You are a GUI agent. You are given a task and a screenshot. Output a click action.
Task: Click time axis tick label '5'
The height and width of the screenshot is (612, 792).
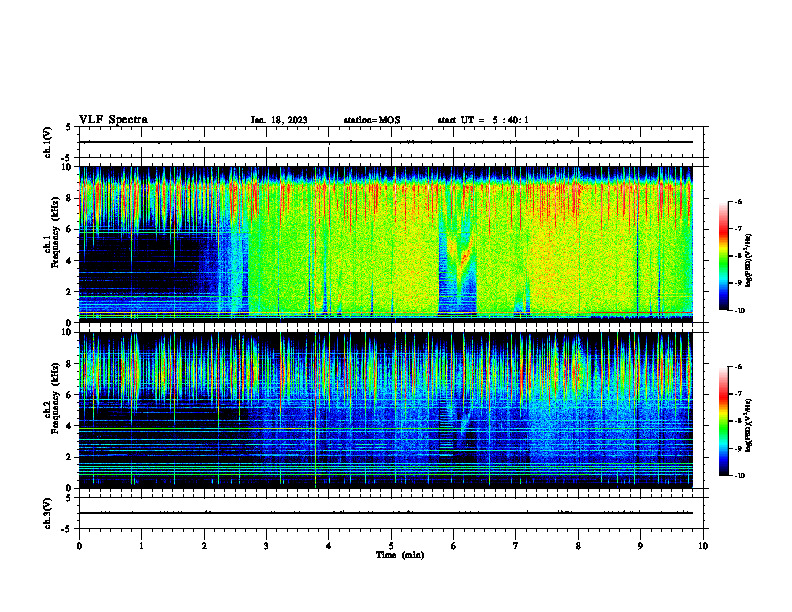[x=391, y=546]
